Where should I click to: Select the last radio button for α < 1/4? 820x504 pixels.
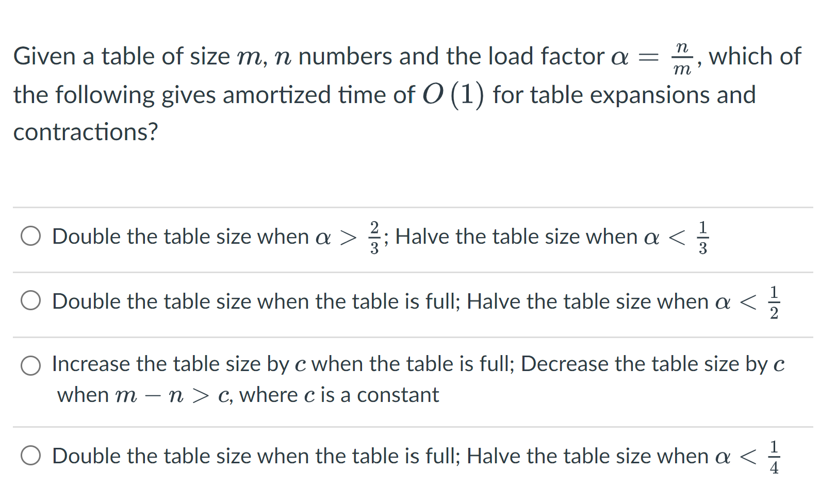pos(31,456)
